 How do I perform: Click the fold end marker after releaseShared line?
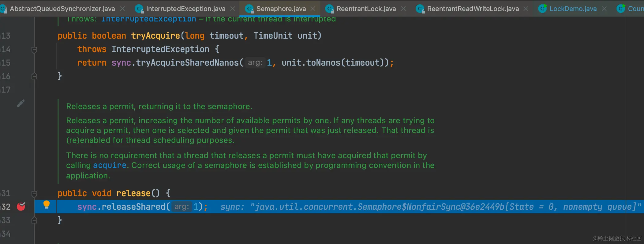pos(34,220)
